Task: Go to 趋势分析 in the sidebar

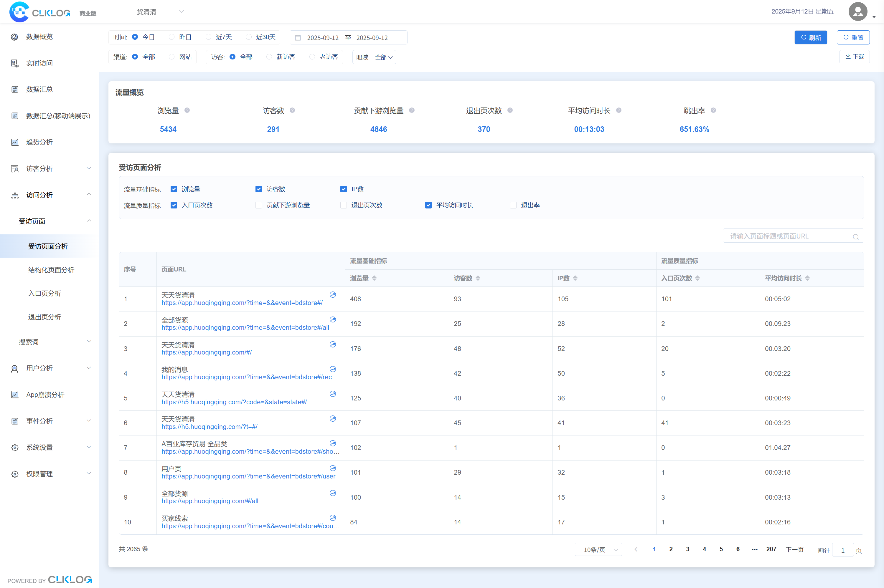Action: pos(39,142)
